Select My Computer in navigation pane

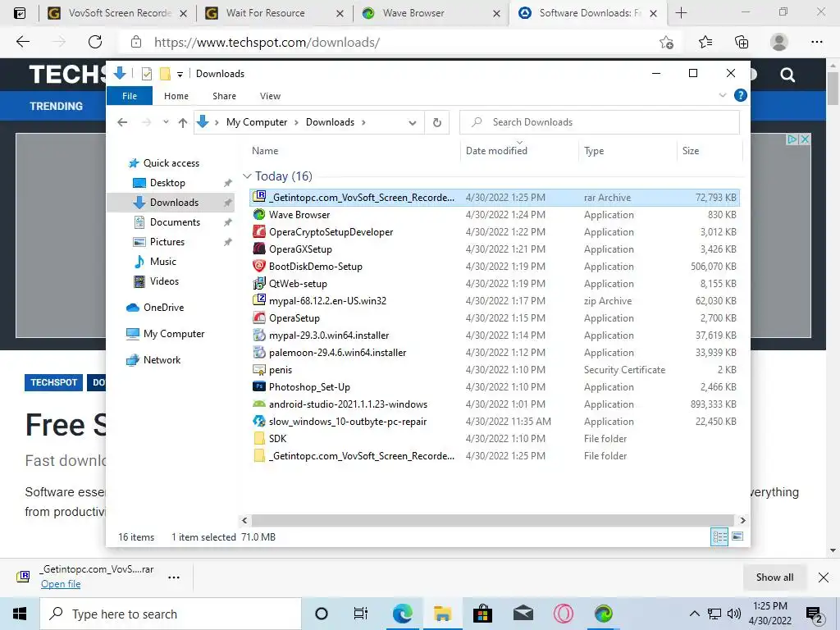tap(174, 334)
